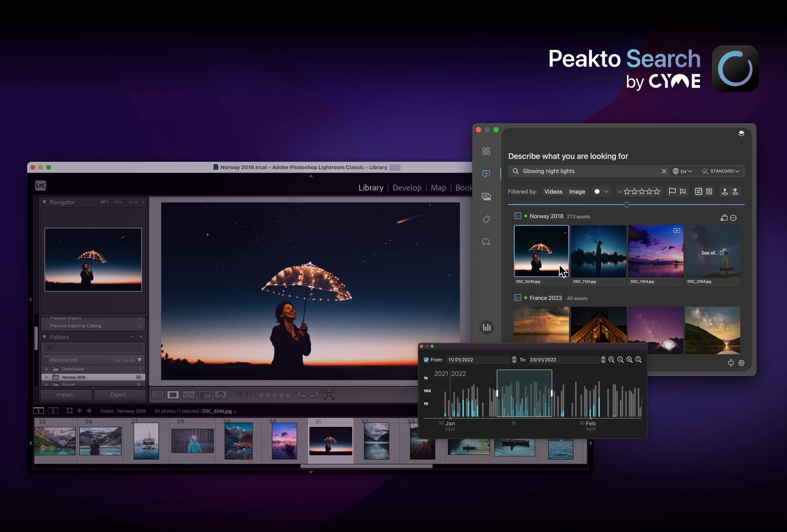Screen dimensions: 787x532
Task: Uncheck the From date checkbox
Action: pos(426,360)
